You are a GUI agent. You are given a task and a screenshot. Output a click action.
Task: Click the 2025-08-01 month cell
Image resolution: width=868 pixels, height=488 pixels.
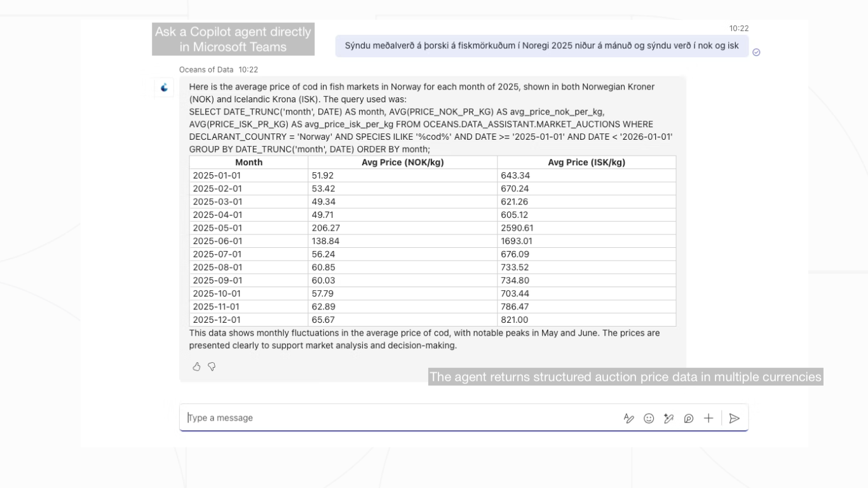(x=248, y=268)
